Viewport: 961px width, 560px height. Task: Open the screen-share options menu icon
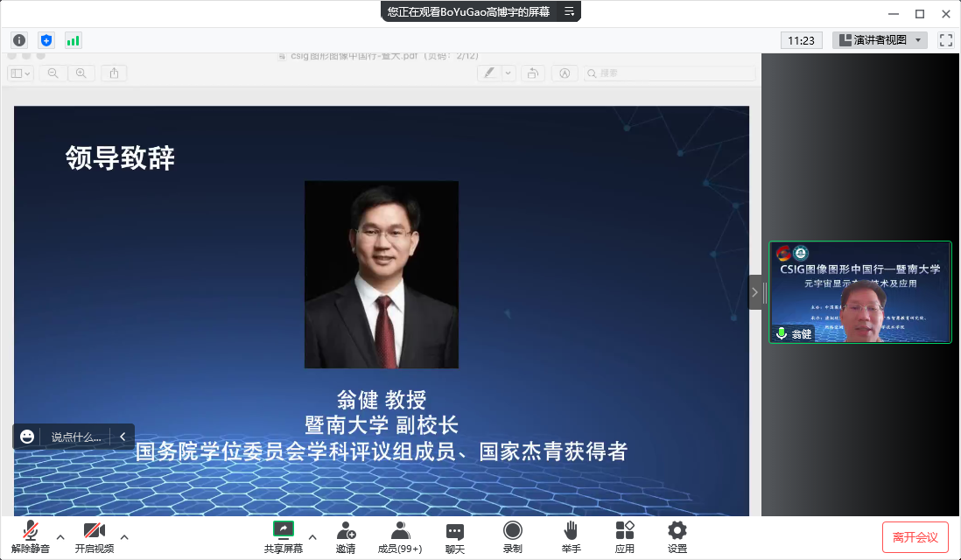(x=570, y=11)
